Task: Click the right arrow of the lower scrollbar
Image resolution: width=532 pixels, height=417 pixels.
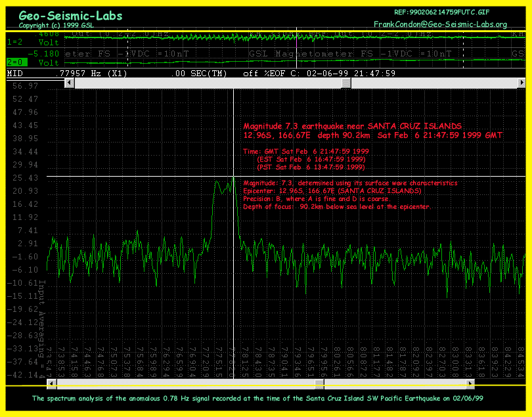Action: point(470,384)
